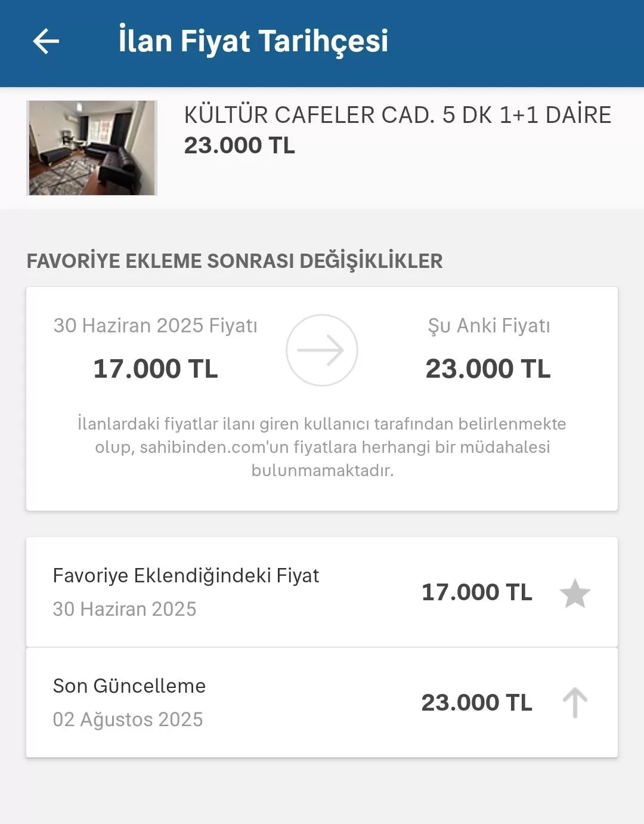
Task: Click the circled right-arrow between prices
Action: tap(322, 350)
